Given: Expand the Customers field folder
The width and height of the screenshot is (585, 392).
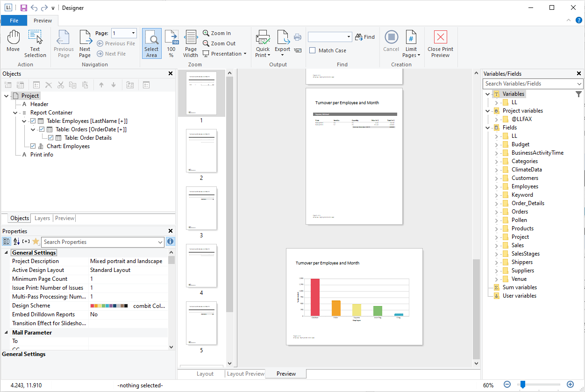Looking at the screenshot, I should (497, 178).
